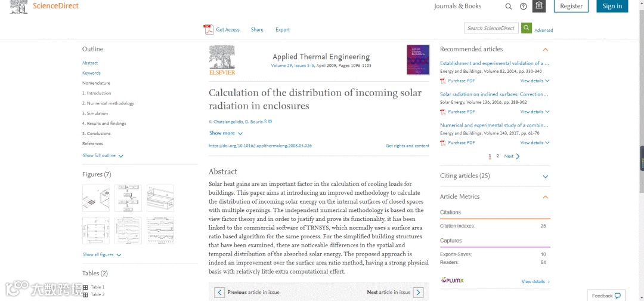This screenshot has height=301, width=644.
Task: Click the Applied Thermal Engineering journal cover
Action: (417, 60)
